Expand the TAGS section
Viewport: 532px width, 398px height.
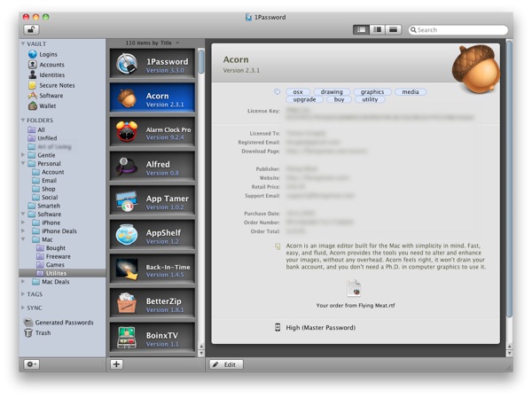pyautogui.click(x=23, y=293)
